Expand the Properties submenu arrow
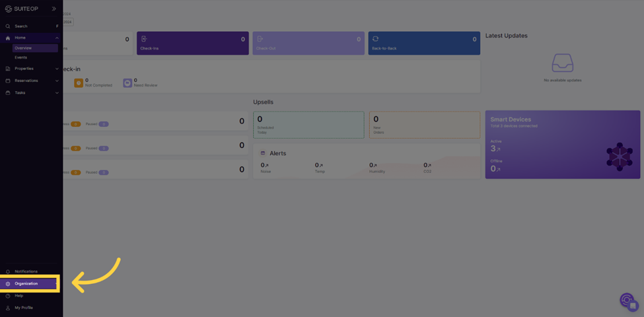The image size is (644, 317). (57, 69)
